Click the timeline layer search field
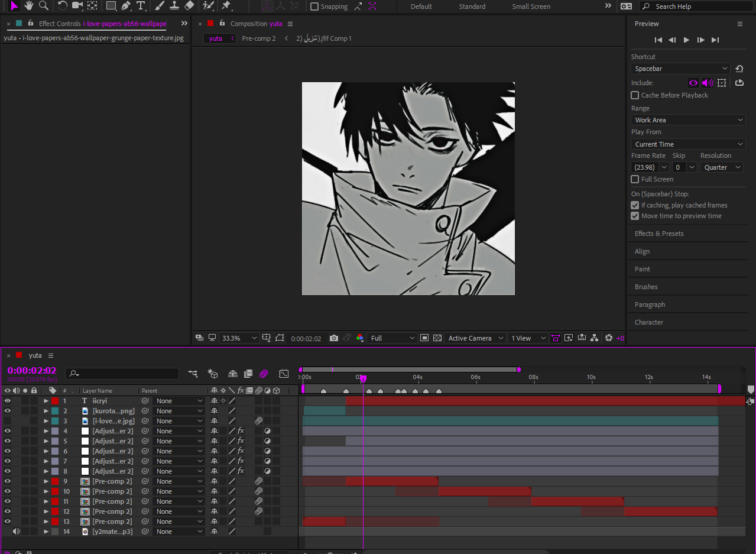 pos(122,374)
